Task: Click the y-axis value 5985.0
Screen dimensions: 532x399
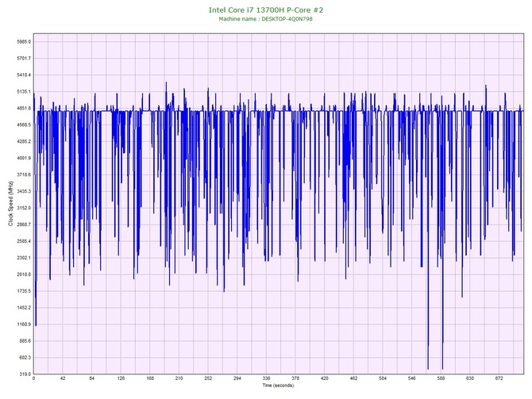Action: (24, 42)
